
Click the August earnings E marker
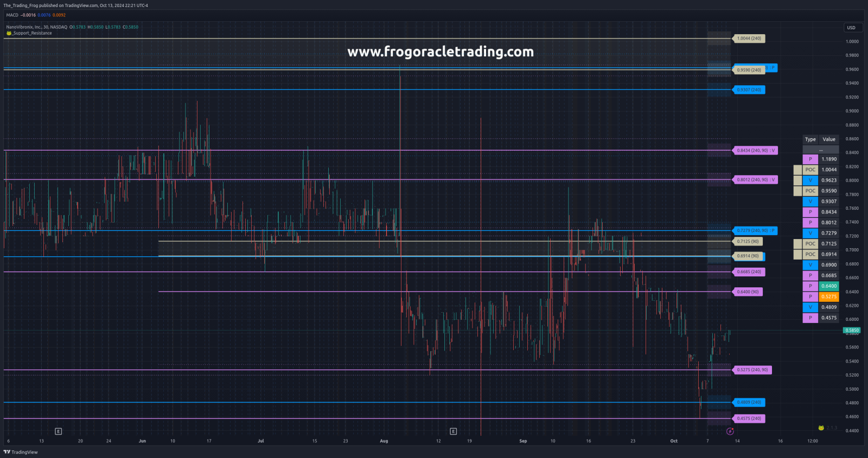click(x=454, y=431)
